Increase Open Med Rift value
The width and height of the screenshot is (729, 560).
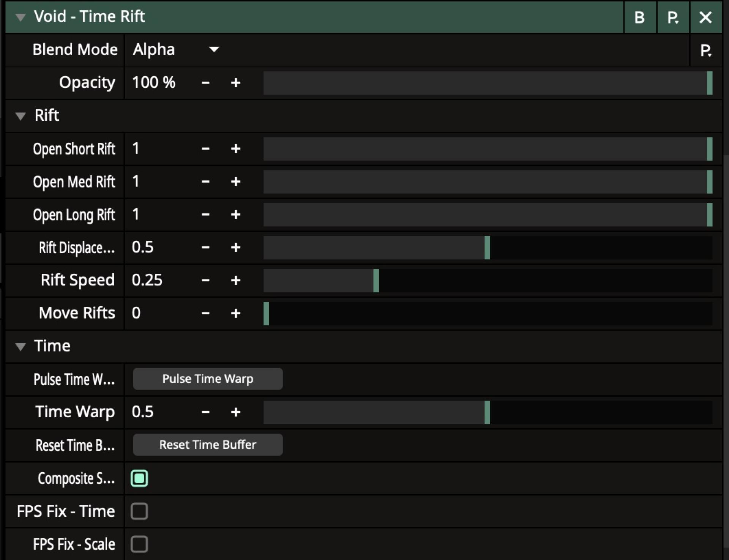tap(235, 181)
